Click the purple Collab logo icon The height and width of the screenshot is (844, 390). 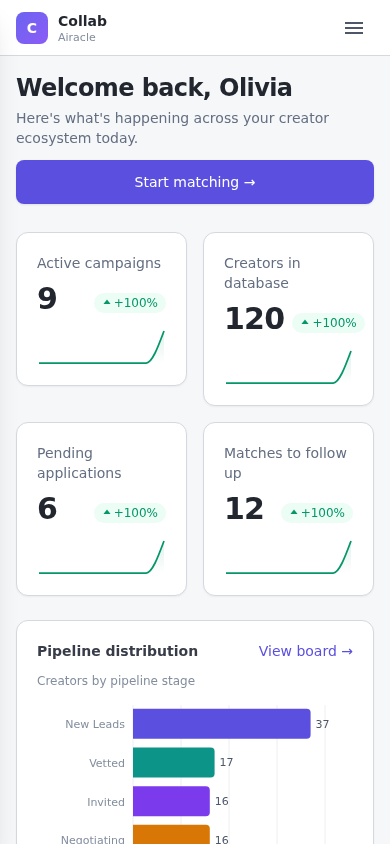[32, 28]
